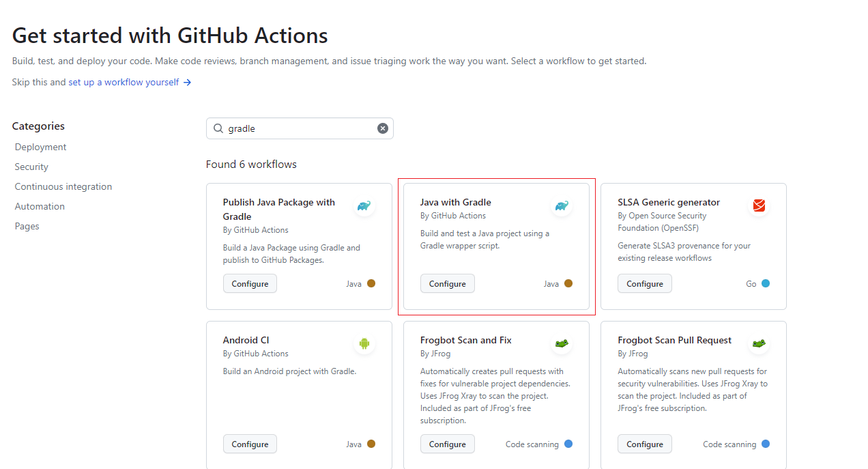Open the Continuous integration category
This screenshot has width=868, height=469.
click(x=63, y=186)
